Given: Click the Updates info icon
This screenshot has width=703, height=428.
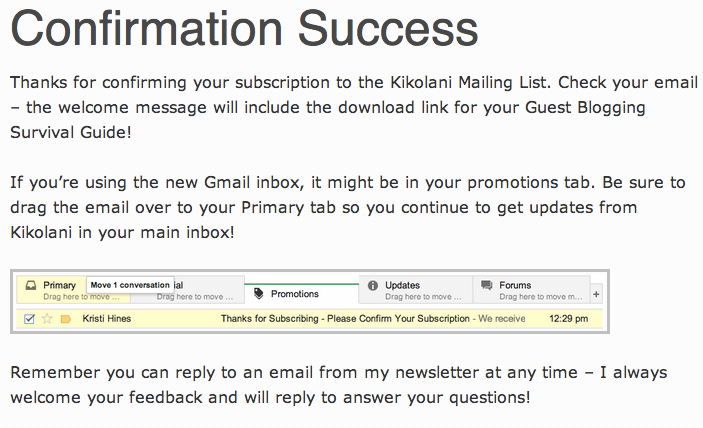Looking at the screenshot, I should click(372, 285).
